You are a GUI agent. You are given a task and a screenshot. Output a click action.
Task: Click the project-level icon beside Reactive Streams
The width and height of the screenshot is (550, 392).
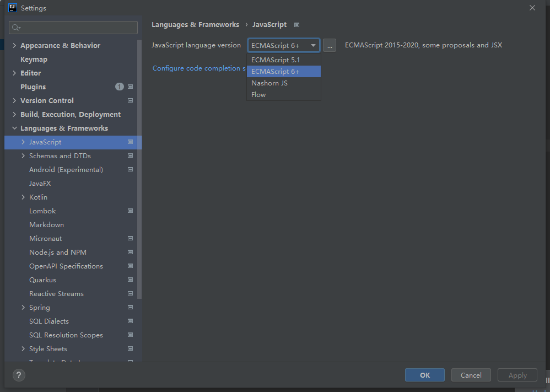(x=130, y=294)
